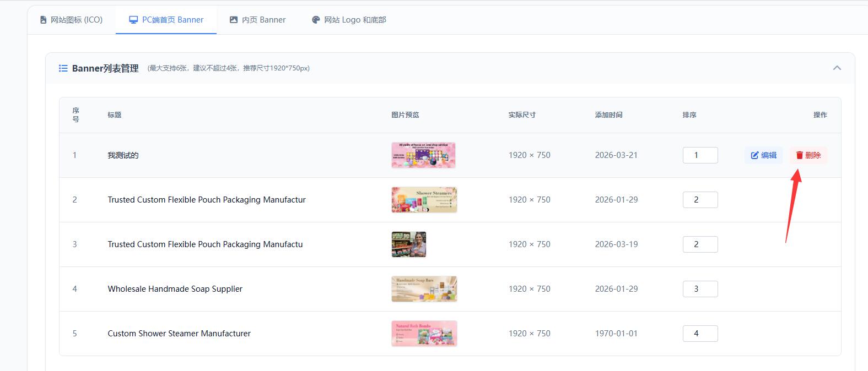
Task: Click the Handmade Soap Bars preview thumbnail
Action: (x=424, y=289)
